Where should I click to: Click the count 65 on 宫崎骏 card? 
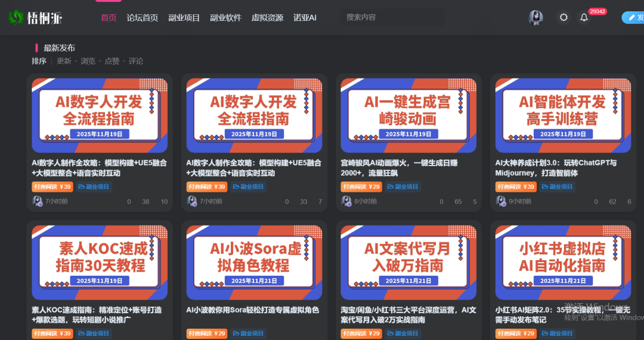(458, 202)
